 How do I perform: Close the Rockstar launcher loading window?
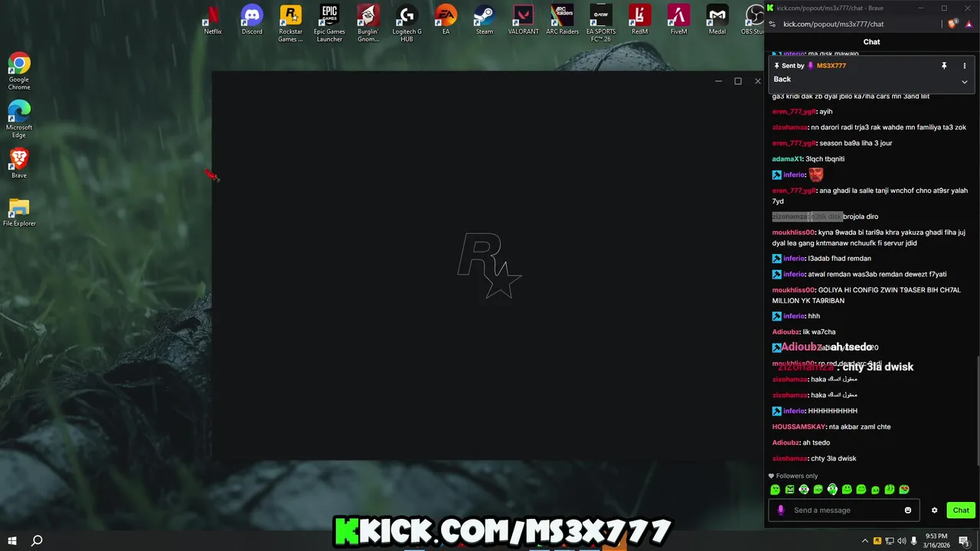pyautogui.click(x=758, y=81)
